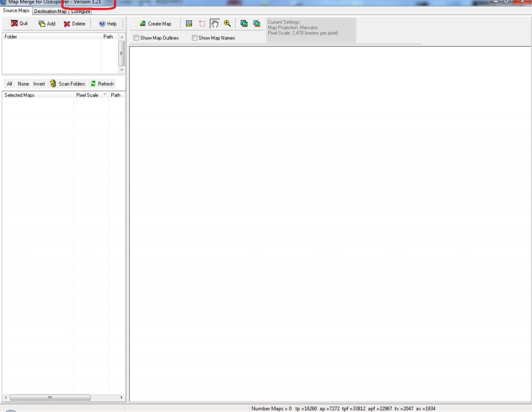Viewport: 532px width, 412px height.
Task: Add a source map folder
Action: (47, 24)
